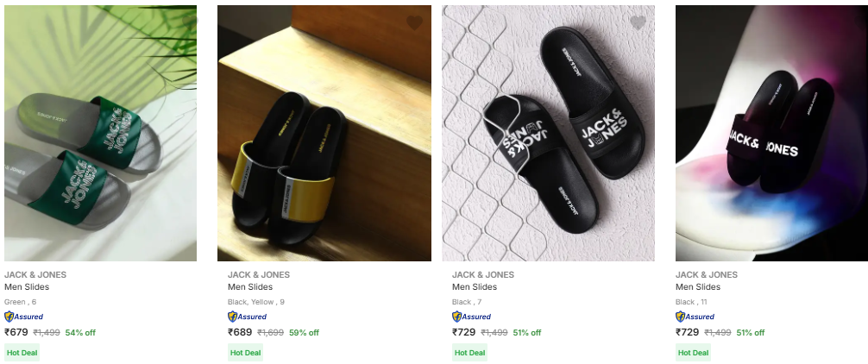Image resolution: width=868 pixels, height=364 pixels.
Task: Open the black and yellow slides image
Action: pyautogui.click(x=324, y=134)
